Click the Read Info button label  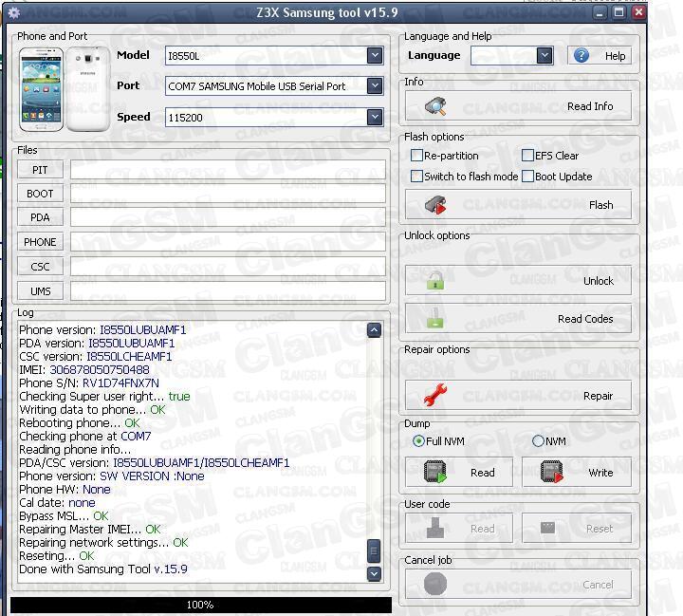[x=590, y=106]
